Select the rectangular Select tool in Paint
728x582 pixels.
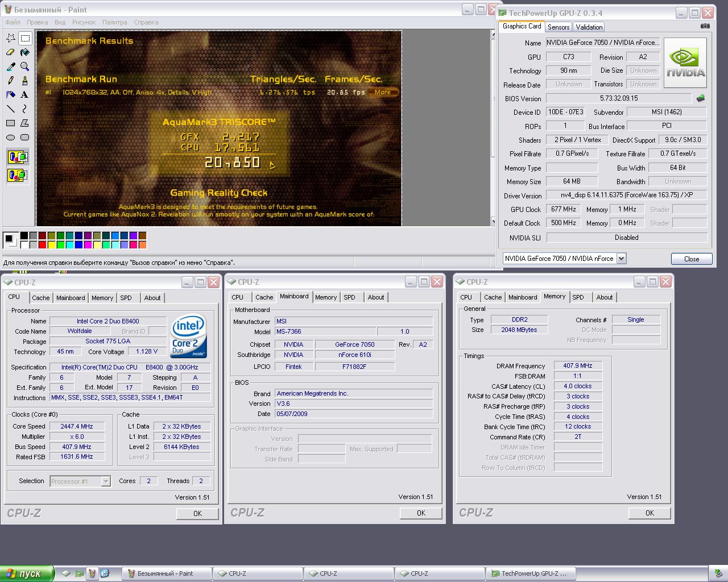[x=25, y=38]
